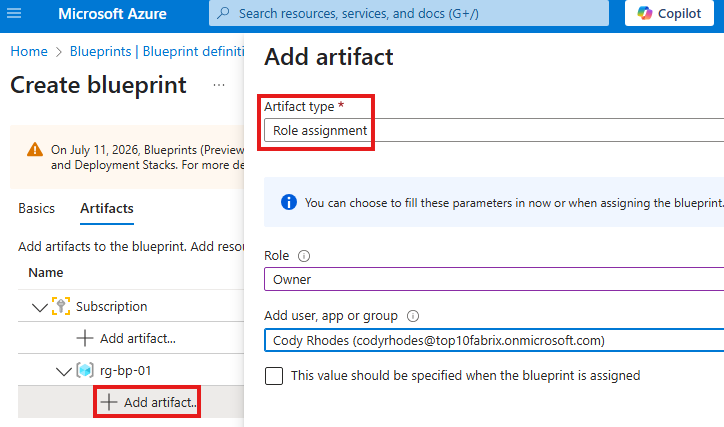Screen dimensions: 724x427
Task: Click the plus icon under rg-bp-01
Action: tap(109, 402)
